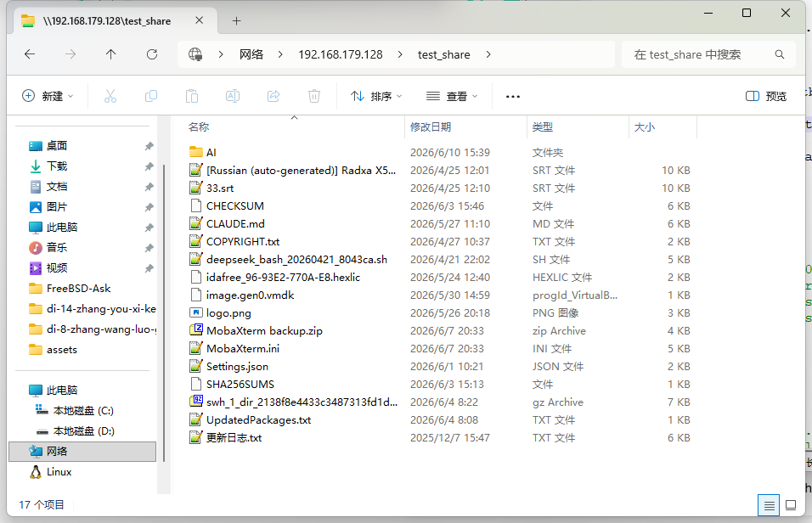Open the assets folder in sidebar
Screen dimensions: 812x523
(54, 350)
